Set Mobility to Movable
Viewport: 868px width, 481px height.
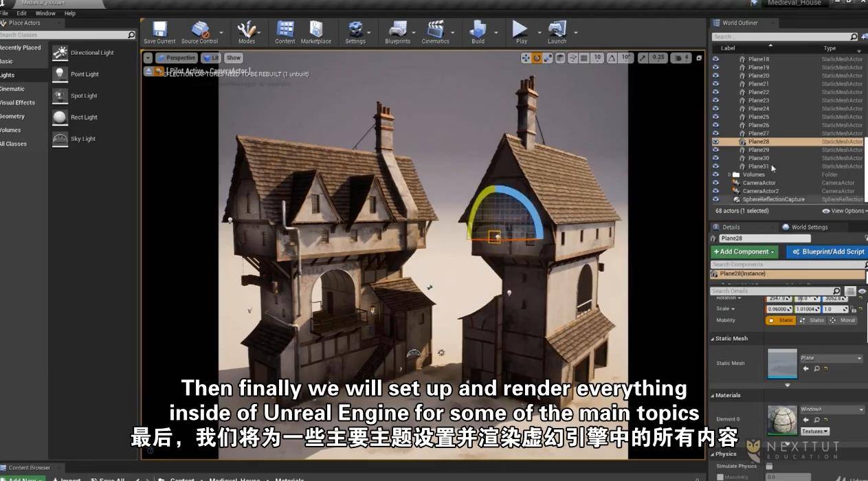click(842, 320)
